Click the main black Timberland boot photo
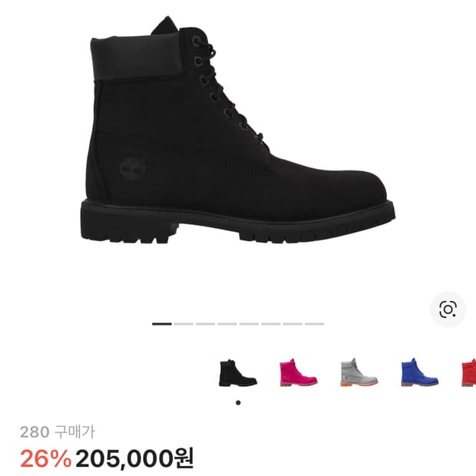Viewport: 476px width, 476px height. point(238,130)
